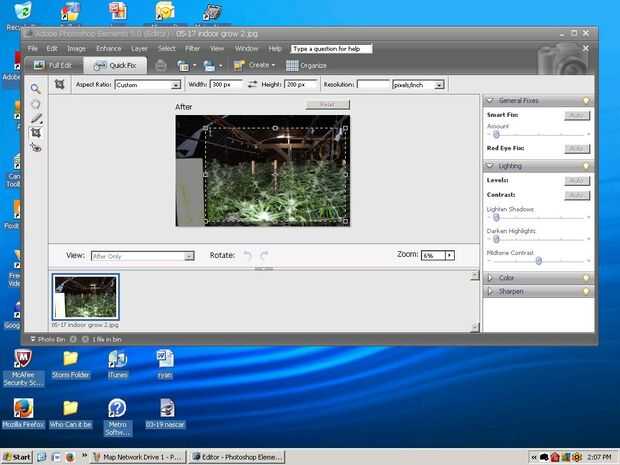Collapse the Lighting section

(x=490, y=166)
